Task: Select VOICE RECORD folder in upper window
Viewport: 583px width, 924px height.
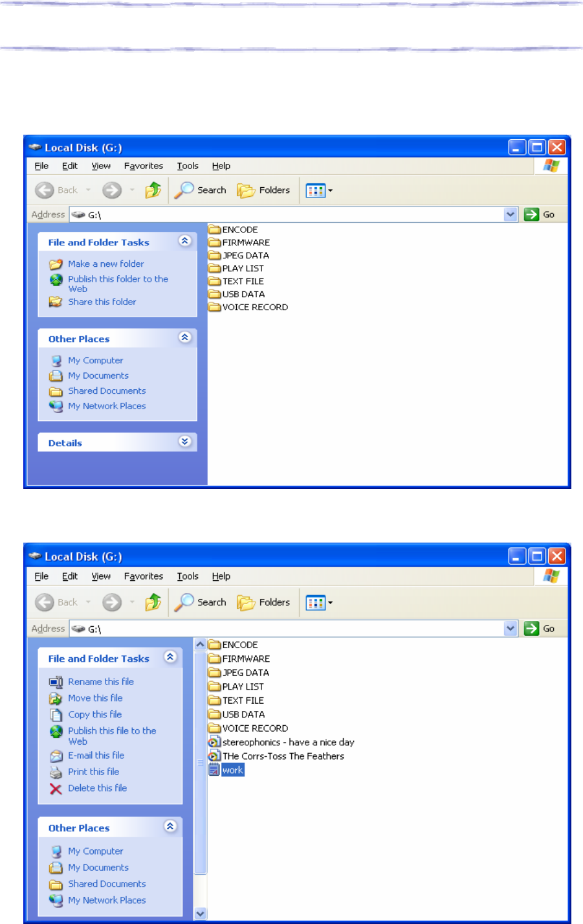Action: tap(248, 307)
